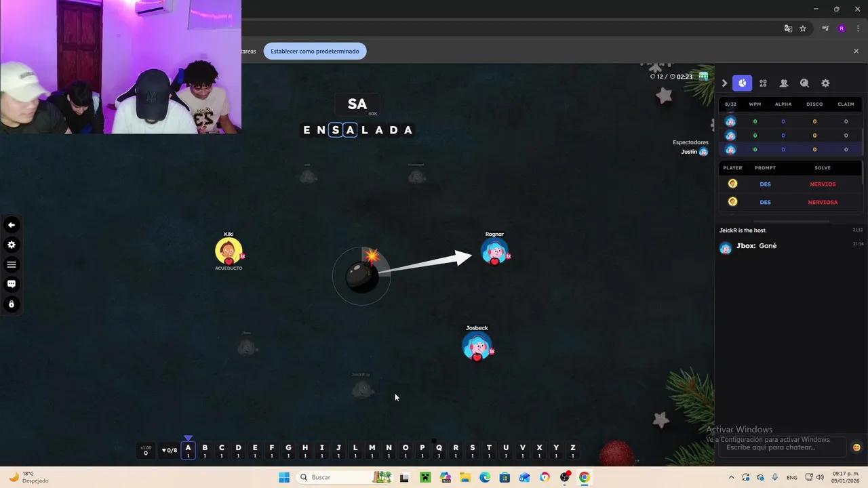Open Minecraft from the taskbar

pyautogui.click(x=425, y=477)
